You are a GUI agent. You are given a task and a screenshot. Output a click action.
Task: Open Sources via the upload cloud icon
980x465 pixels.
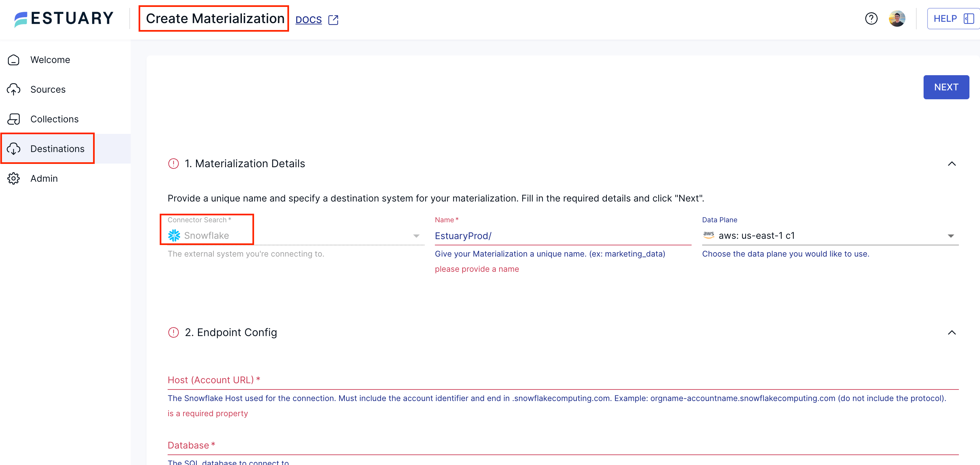pyautogui.click(x=14, y=89)
